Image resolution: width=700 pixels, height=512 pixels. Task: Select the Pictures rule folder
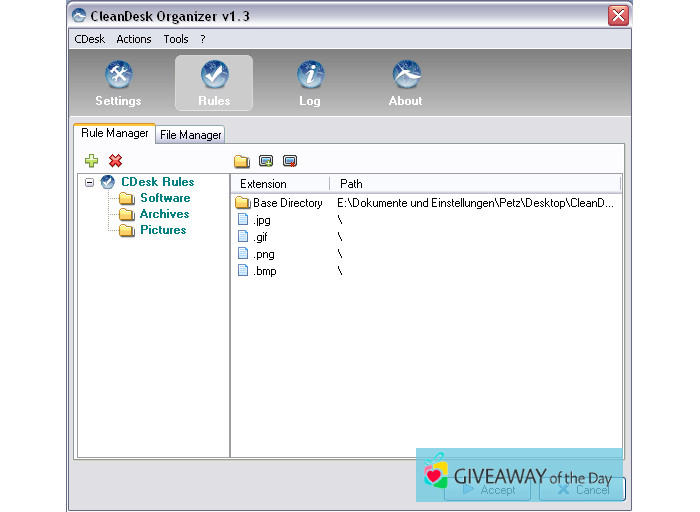[x=162, y=230]
